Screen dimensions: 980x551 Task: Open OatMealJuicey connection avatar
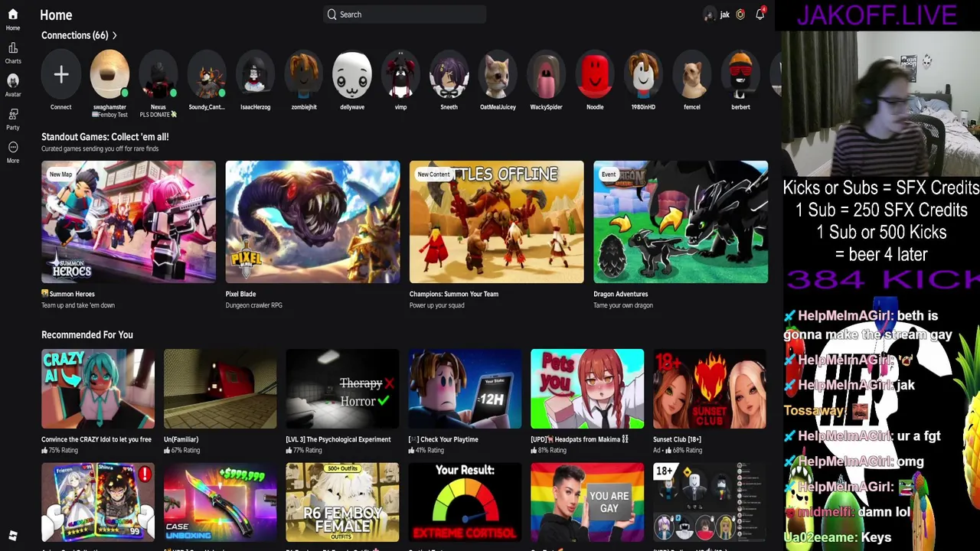click(x=498, y=74)
